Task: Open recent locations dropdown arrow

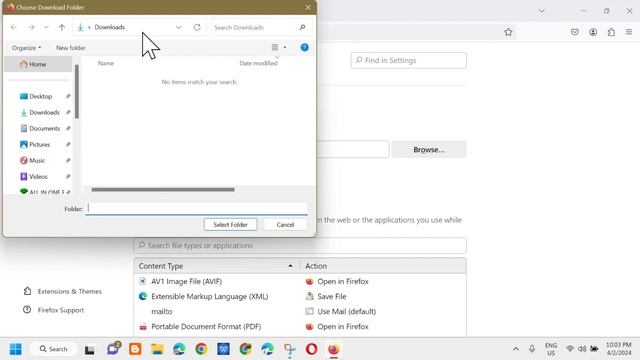Action: tap(46, 27)
